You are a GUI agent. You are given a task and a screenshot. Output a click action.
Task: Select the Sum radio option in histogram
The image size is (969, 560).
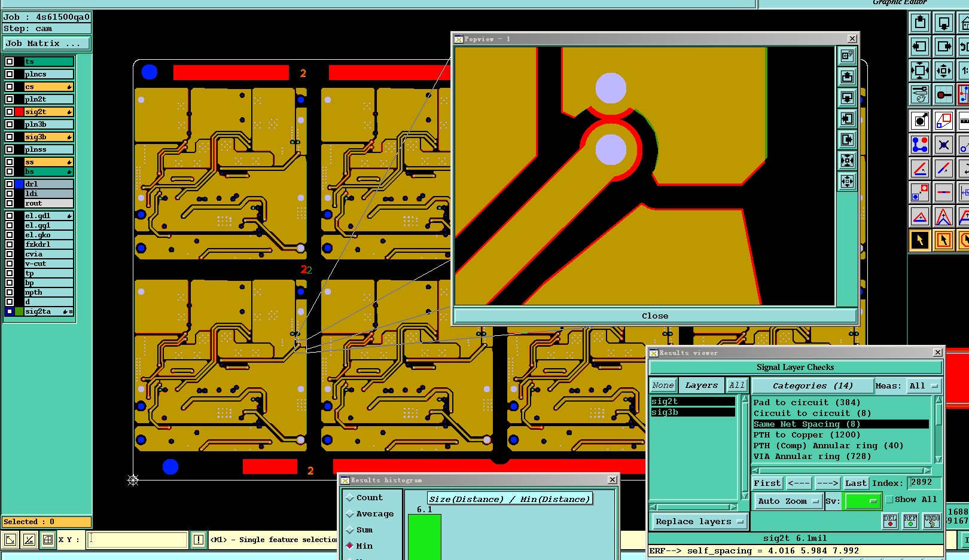pyautogui.click(x=350, y=530)
